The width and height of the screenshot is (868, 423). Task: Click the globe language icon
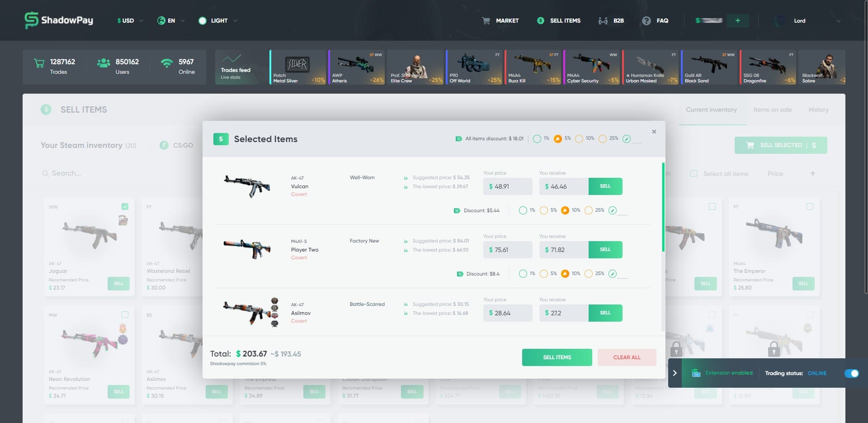click(161, 20)
